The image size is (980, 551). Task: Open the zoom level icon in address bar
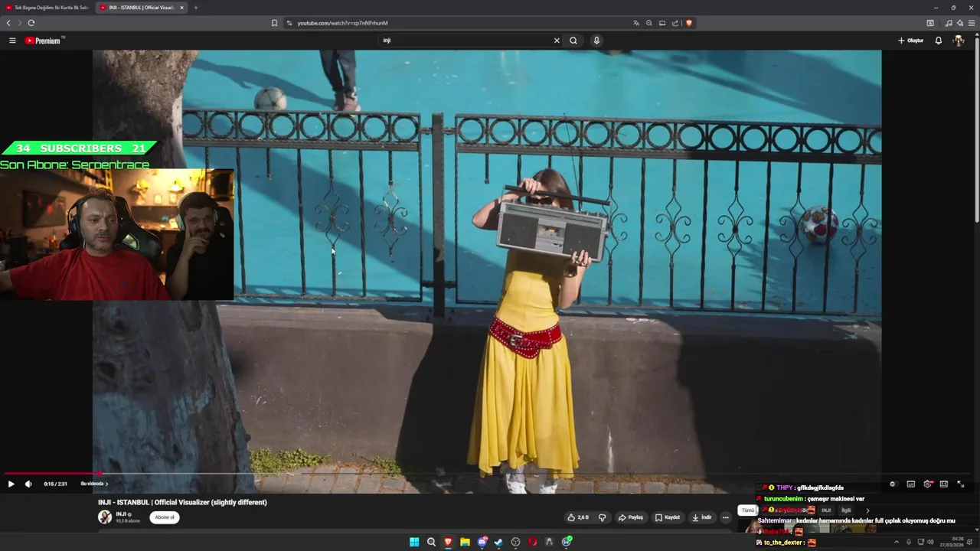tap(649, 23)
